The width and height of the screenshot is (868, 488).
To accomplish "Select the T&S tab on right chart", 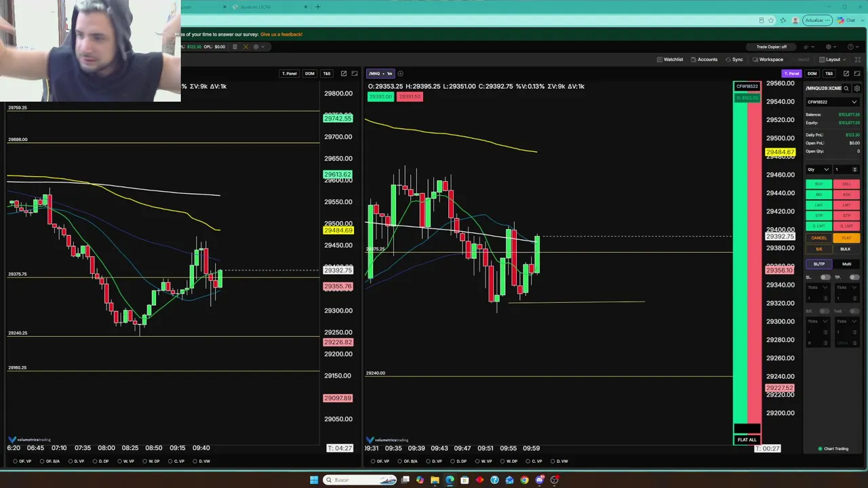I will tap(829, 73).
